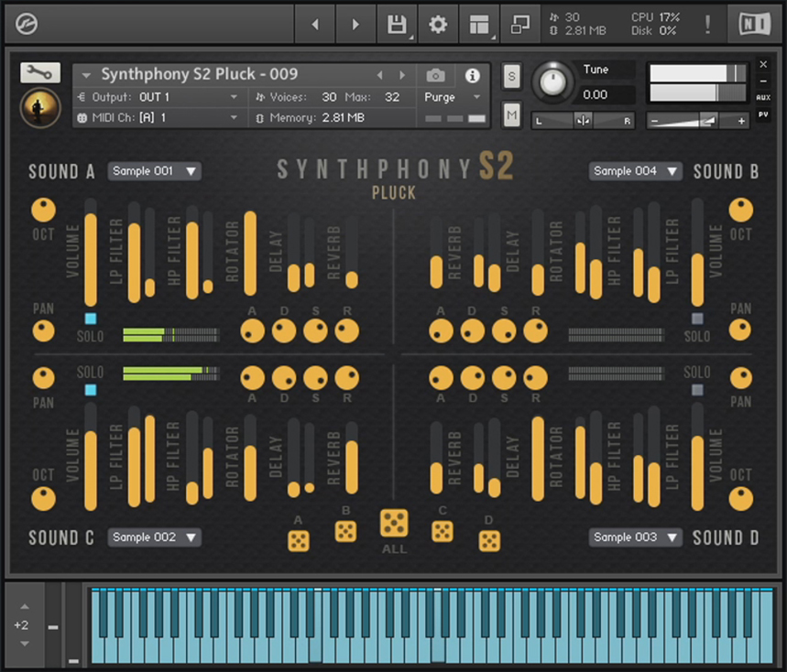This screenshot has width=787, height=672.
Task: Close the instrument with X button
Action: [763, 64]
